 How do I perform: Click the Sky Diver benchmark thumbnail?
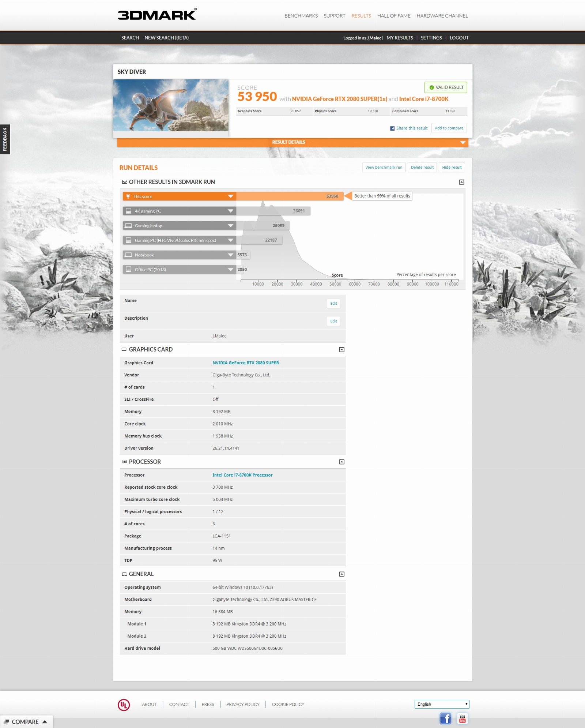171,105
